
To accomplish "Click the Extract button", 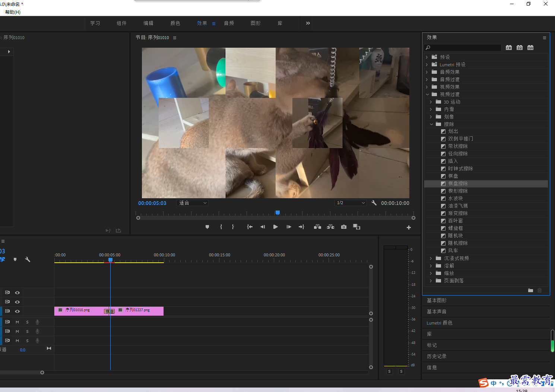I will pyautogui.click(x=330, y=227).
